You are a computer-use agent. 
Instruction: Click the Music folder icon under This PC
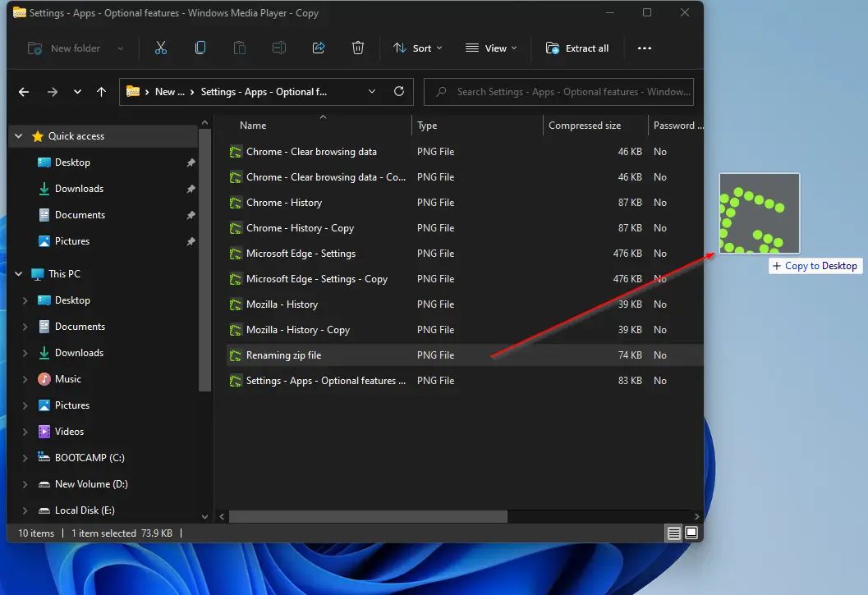click(44, 379)
